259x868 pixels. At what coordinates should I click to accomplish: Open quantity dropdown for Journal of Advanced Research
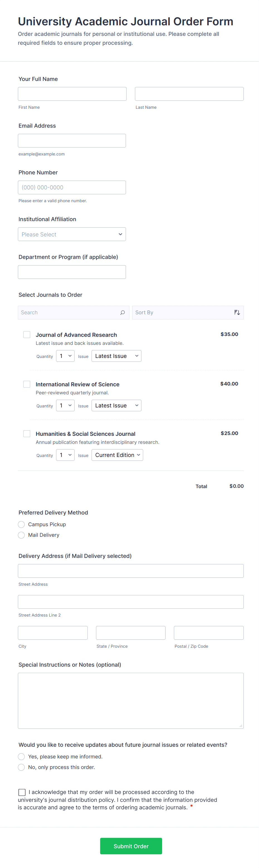(x=65, y=356)
